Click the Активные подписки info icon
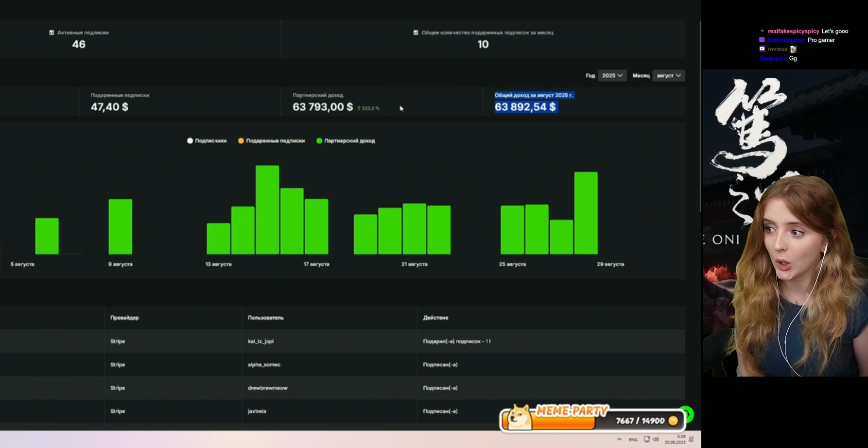This screenshot has width=868, height=448. pyautogui.click(x=52, y=33)
